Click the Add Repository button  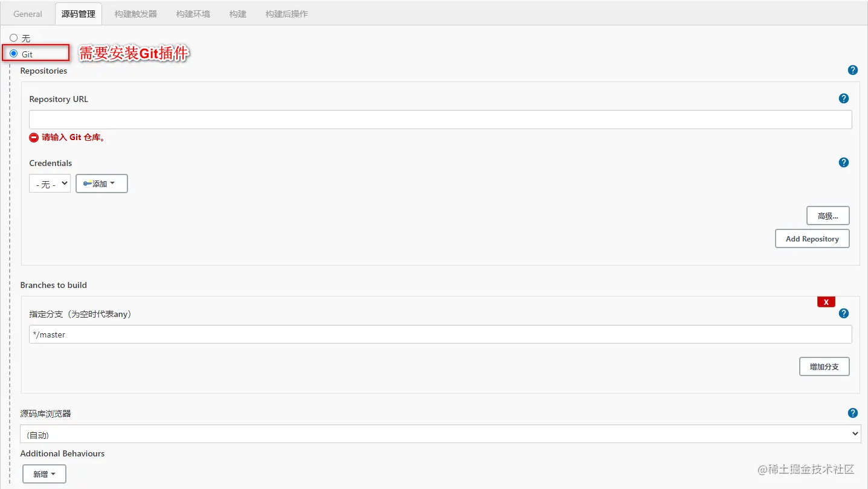[x=812, y=238]
